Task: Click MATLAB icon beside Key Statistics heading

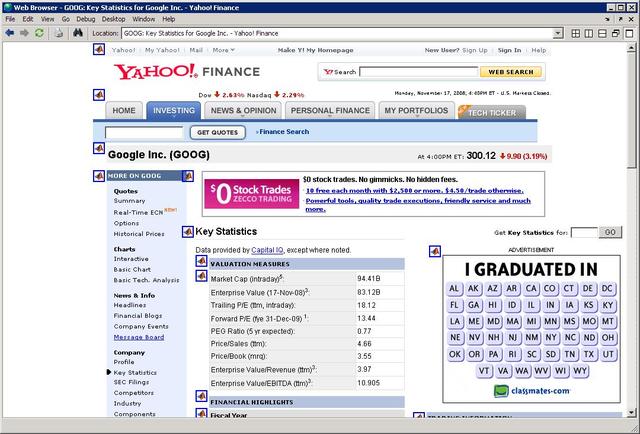Action: 188,232
